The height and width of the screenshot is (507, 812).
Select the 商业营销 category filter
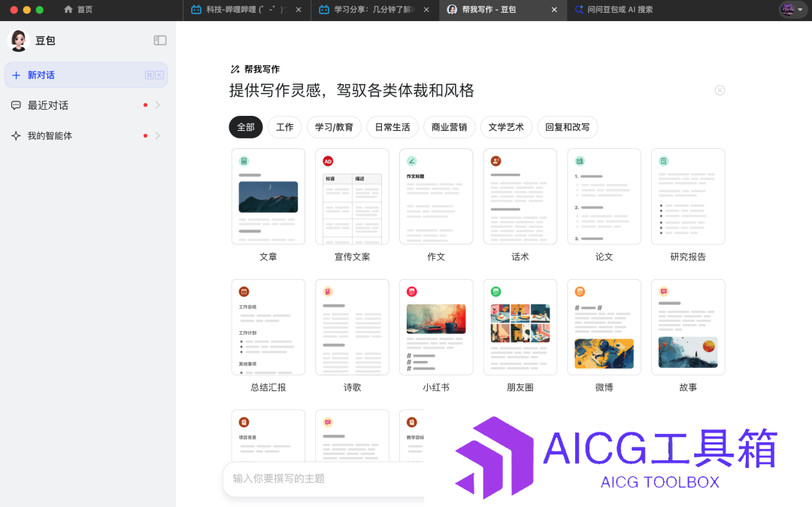click(450, 127)
